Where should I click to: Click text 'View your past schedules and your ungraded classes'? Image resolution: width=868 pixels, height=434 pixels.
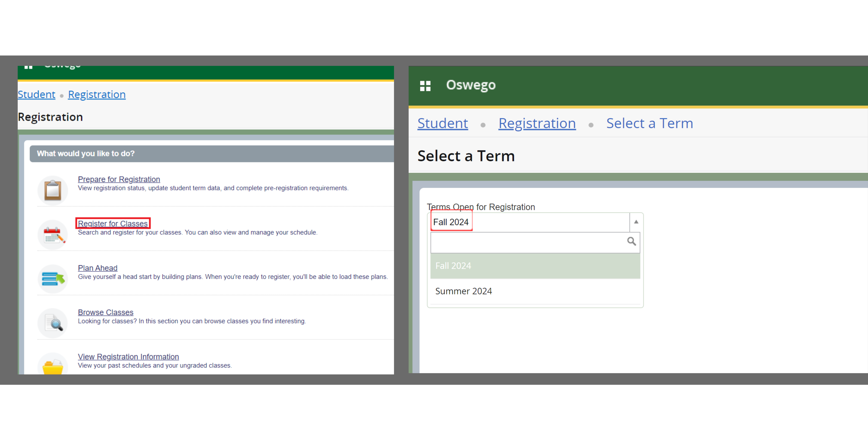click(155, 366)
